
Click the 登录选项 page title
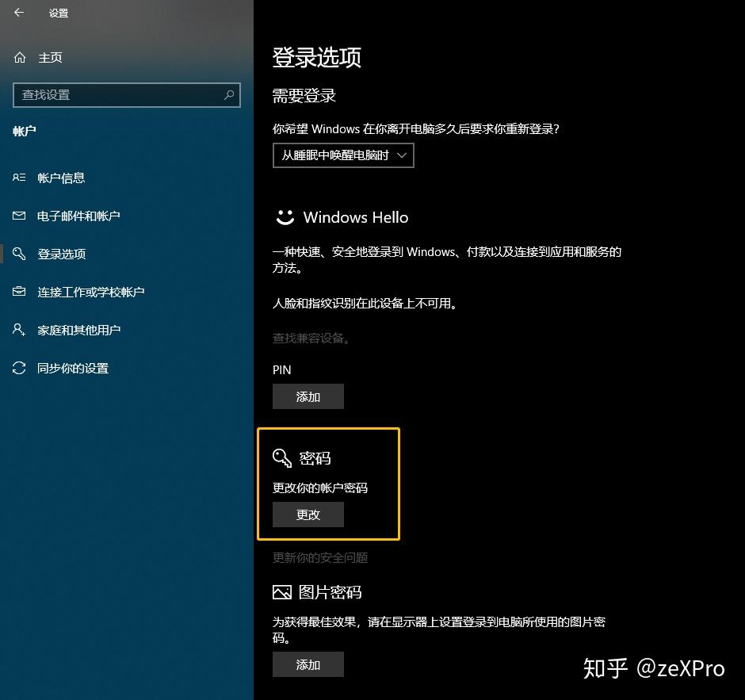[317, 57]
